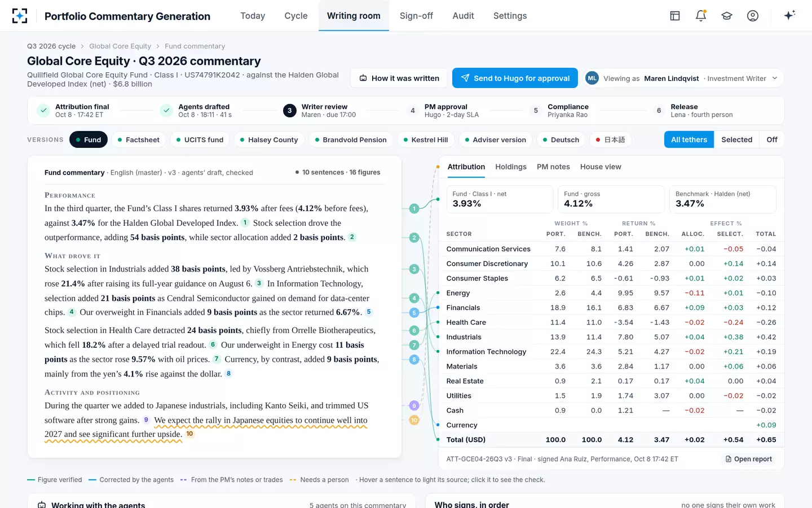The image size is (812, 508).
Task: Turn tethers Off
Action: pos(771,139)
